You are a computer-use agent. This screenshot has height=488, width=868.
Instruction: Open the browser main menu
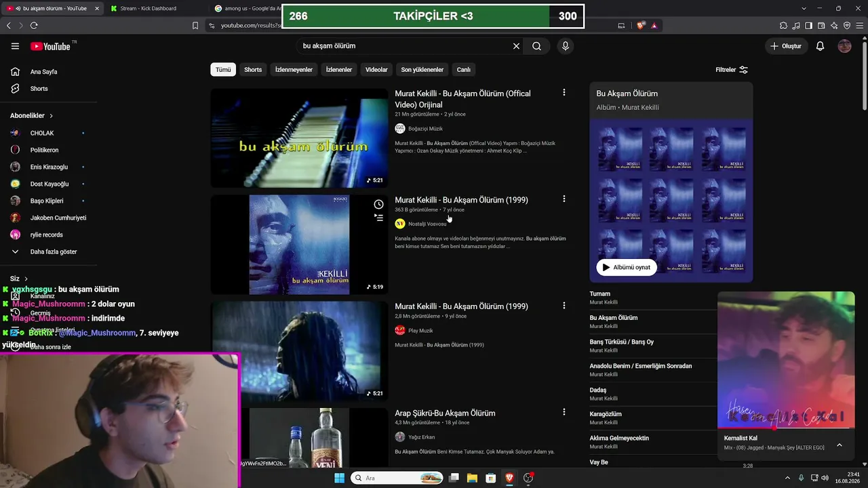coord(859,26)
